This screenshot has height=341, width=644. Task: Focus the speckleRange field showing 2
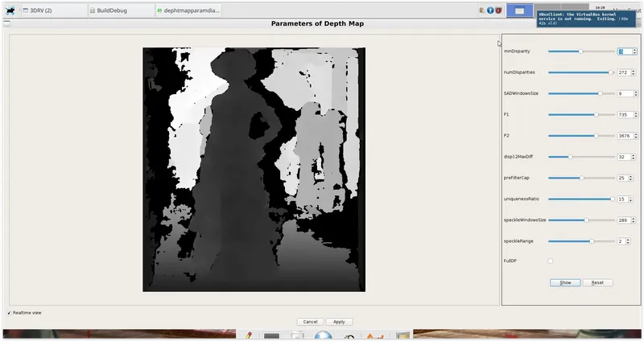[621, 241]
